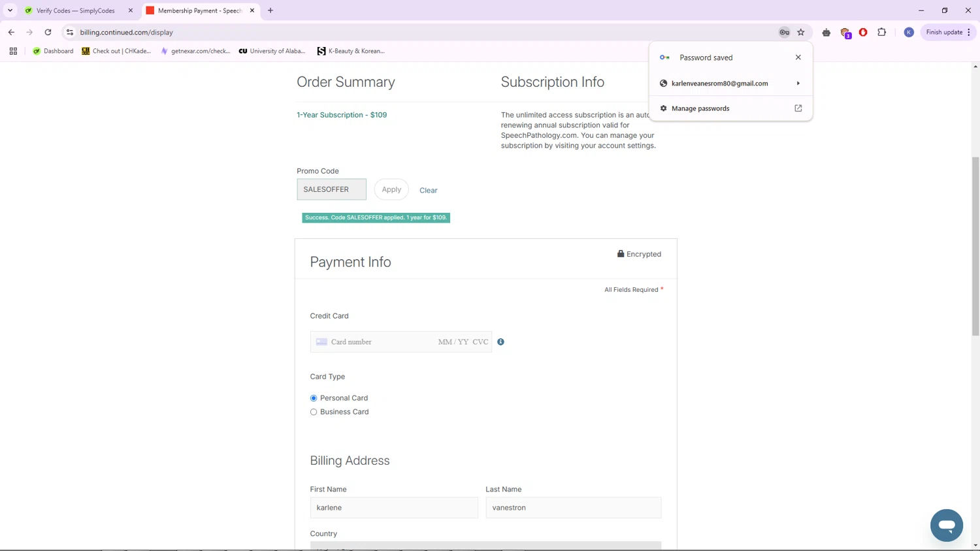This screenshot has width=980, height=551.
Task: Click the First Name field
Action: (x=394, y=508)
